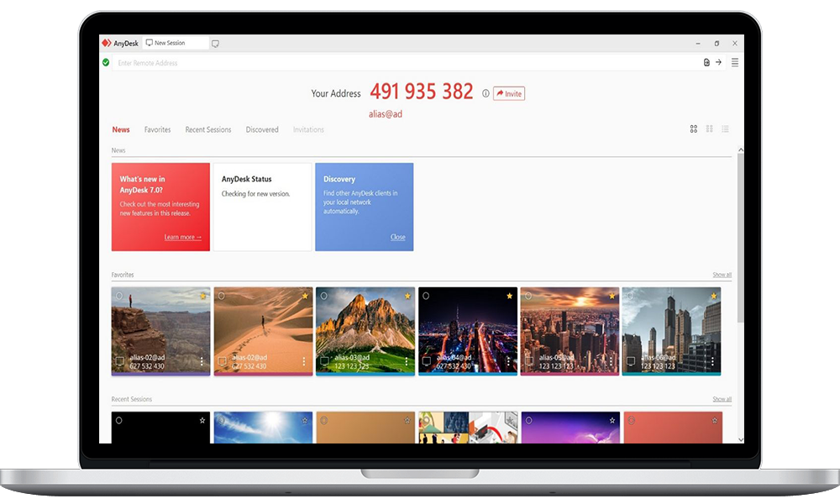Viewport: 840px width, 504px height.
Task: Switch to the Recent Sessions tab
Action: 207,130
